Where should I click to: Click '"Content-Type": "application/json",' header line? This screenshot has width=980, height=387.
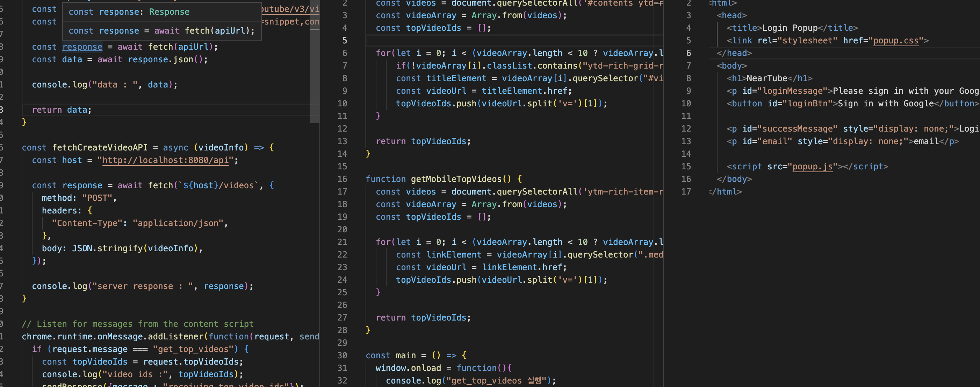[139, 223]
